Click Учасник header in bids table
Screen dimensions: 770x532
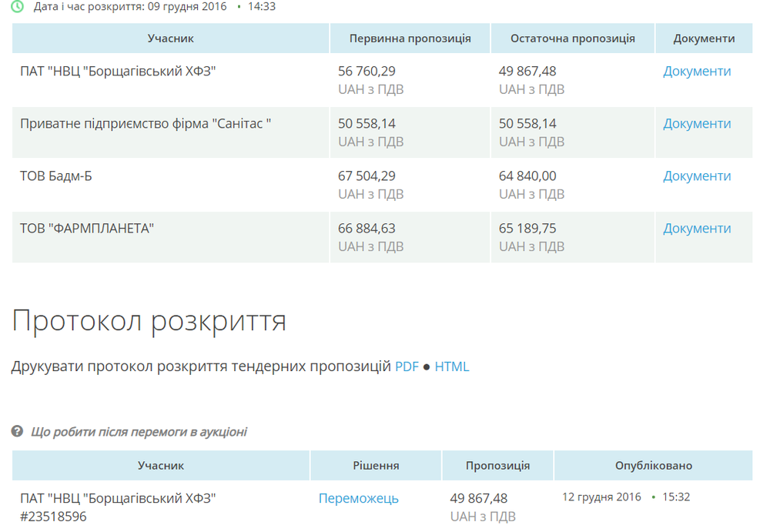[x=170, y=38]
